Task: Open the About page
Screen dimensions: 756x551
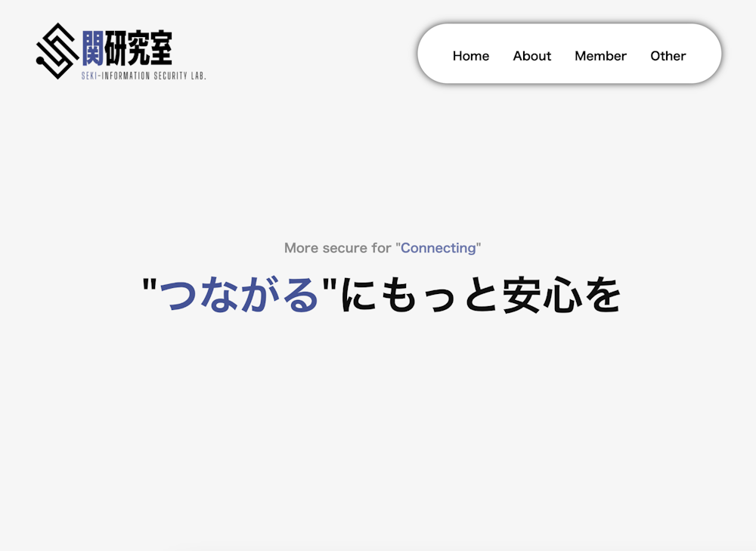Action: (x=531, y=55)
